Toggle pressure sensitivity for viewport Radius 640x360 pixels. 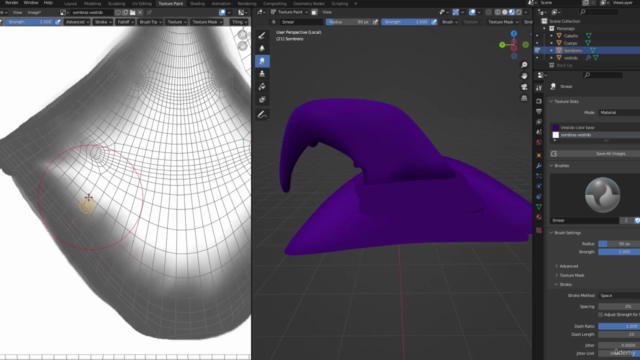tap(375, 22)
